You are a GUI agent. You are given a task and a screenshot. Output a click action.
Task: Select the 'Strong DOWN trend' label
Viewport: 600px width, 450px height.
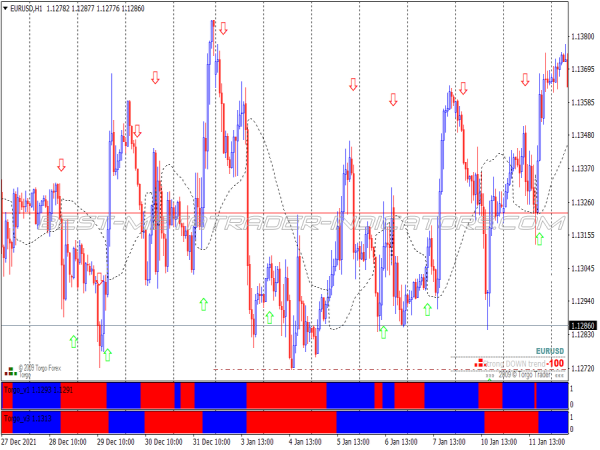click(515, 364)
